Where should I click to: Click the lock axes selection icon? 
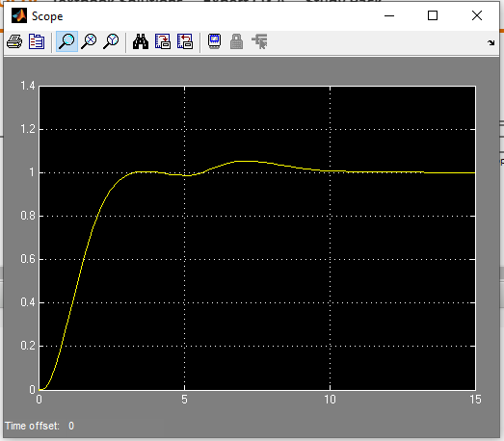click(x=236, y=41)
